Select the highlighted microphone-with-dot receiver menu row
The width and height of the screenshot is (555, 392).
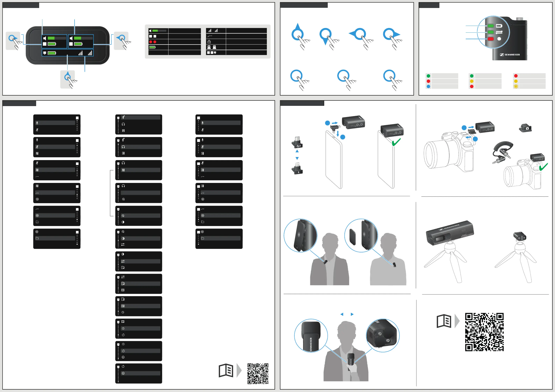(x=140, y=118)
